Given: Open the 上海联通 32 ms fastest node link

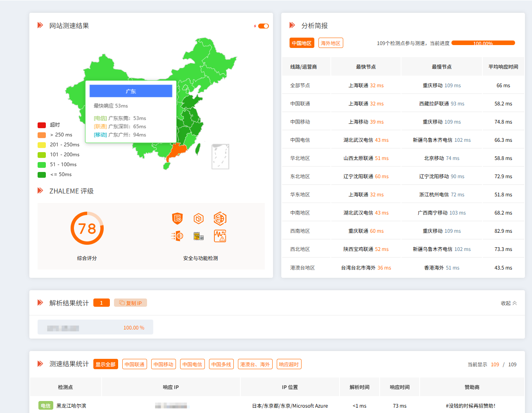Looking at the screenshot, I should pyautogui.click(x=366, y=85).
